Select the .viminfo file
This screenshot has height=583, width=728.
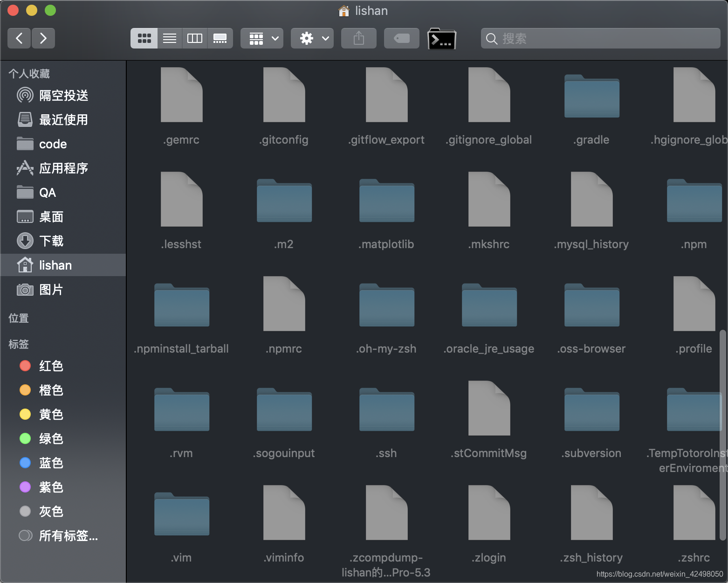click(x=284, y=513)
